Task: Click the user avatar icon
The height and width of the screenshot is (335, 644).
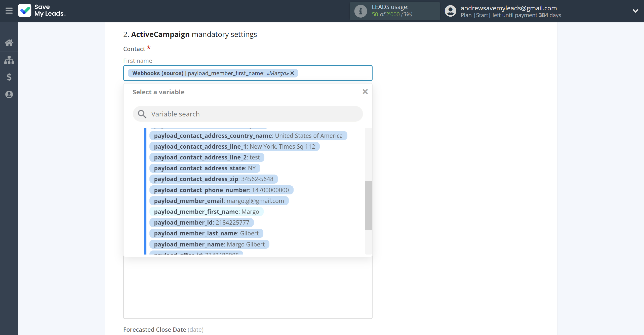Action: pyautogui.click(x=450, y=11)
